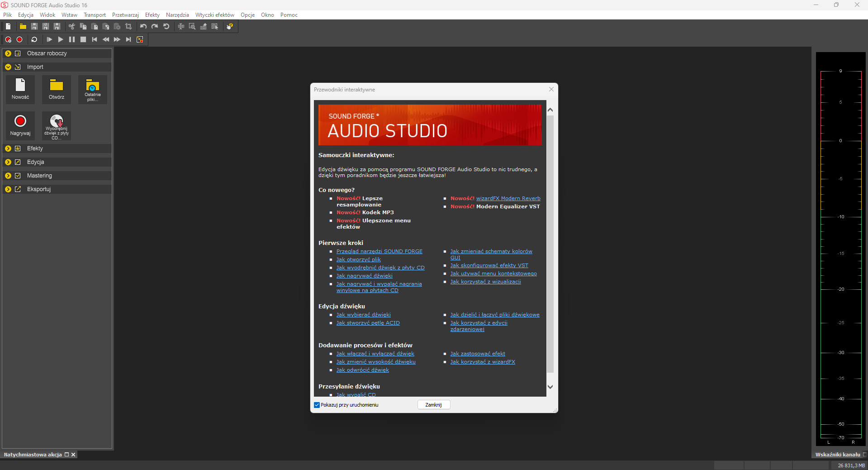Click the 26 831,3 MB status text
868x470 pixels.
point(851,465)
